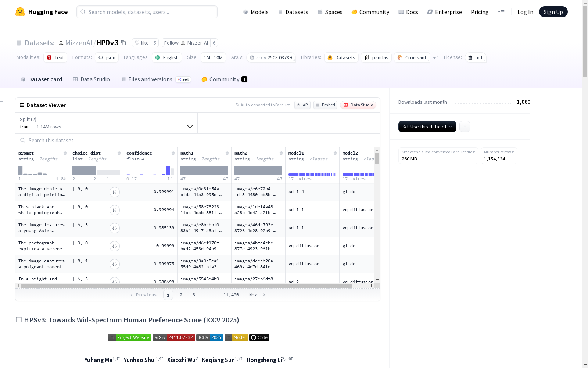Click the ICCV 2025 badge

pos(210,337)
